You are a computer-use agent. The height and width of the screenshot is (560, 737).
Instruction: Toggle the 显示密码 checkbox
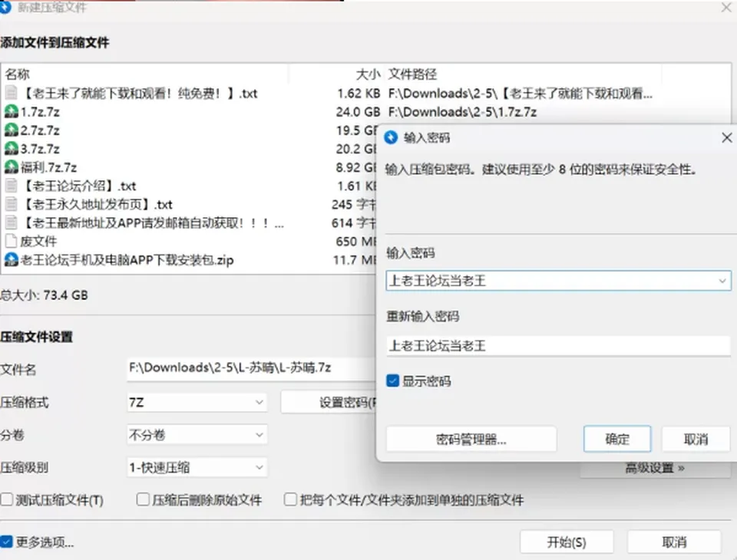tap(392, 380)
